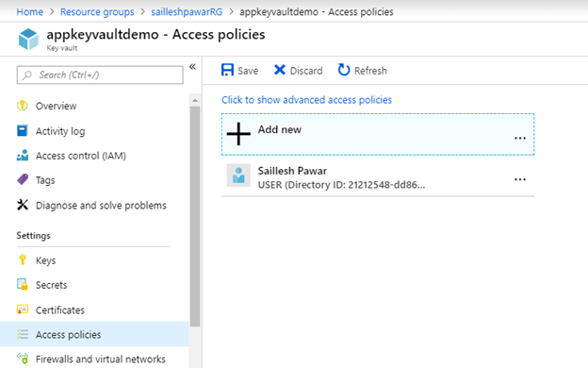The height and width of the screenshot is (368, 588).
Task: Click the Diagnose wrench icon
Action: point(23,205)
